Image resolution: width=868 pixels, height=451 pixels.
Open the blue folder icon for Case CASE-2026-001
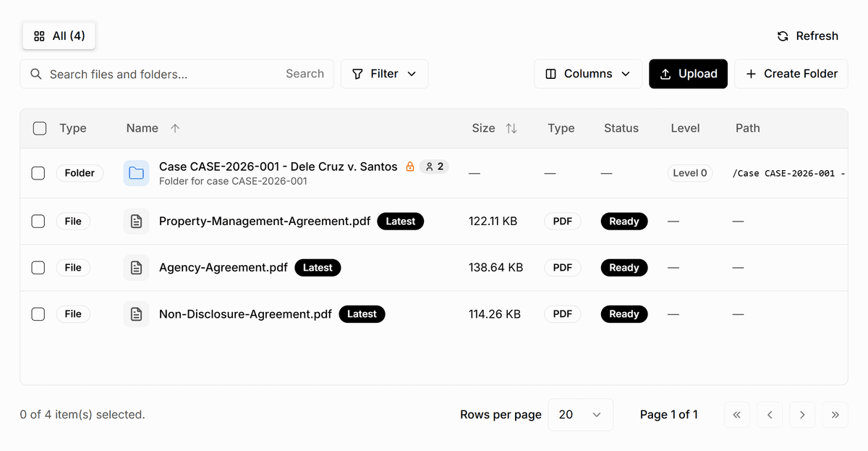[x=136, y=173]
